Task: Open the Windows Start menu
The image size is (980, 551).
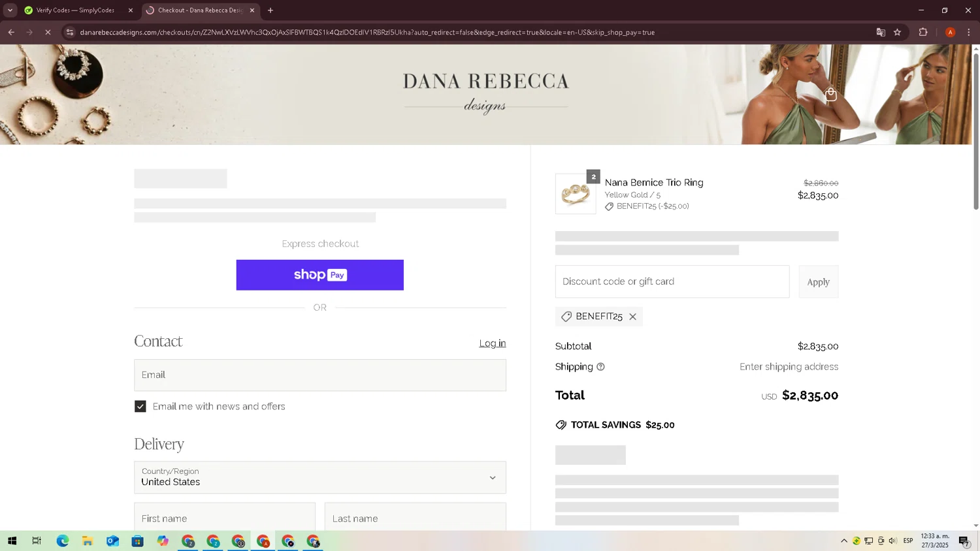Action: point(12,541)
